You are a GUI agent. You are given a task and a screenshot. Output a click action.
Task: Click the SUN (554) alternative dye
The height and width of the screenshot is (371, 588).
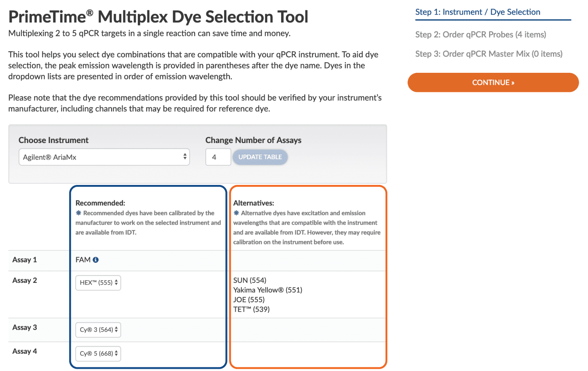pos(250,281)
